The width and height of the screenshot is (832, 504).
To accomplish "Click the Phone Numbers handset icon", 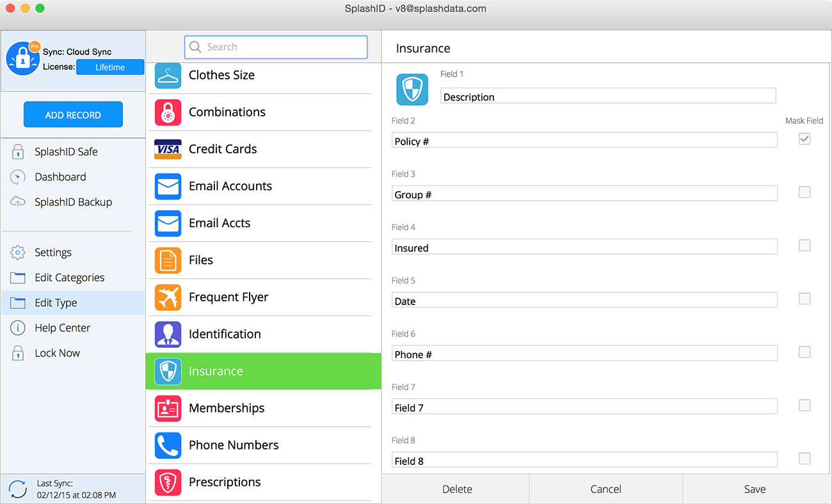I will [x=168, y=446].
